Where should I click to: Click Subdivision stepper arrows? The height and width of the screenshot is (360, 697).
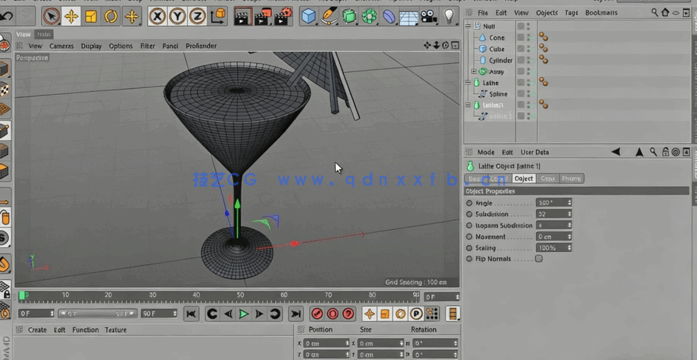[x=569, y=214]
